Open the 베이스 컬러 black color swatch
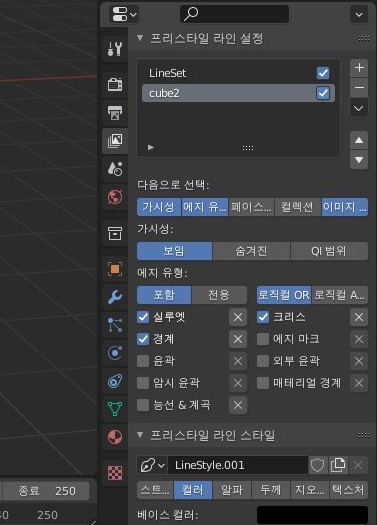 pos(312,515)
